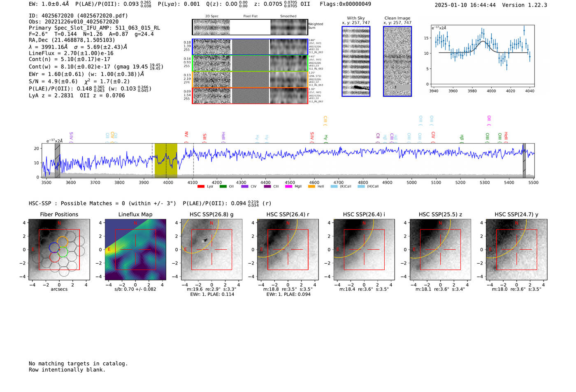Click the blue fiber circle in Fiber Positions
The height and width of the screenshot is (392, 576).
[54, 247]
